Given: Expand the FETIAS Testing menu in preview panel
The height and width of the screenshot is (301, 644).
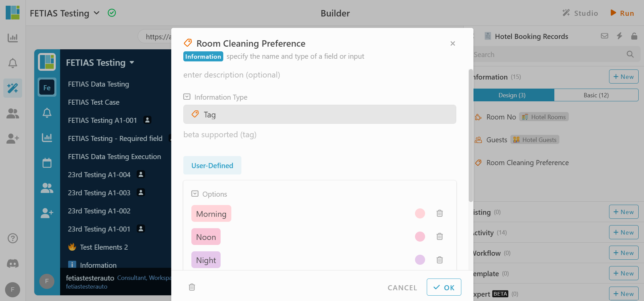Looking at the screenshot, I should tap(100, 63).
